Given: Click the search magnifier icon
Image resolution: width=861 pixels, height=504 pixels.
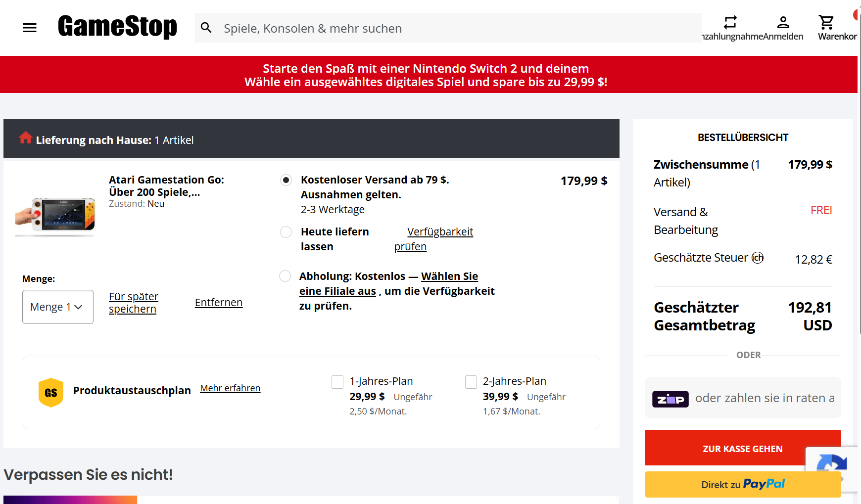Looking at the screenshot, I should tap(206, 28).
